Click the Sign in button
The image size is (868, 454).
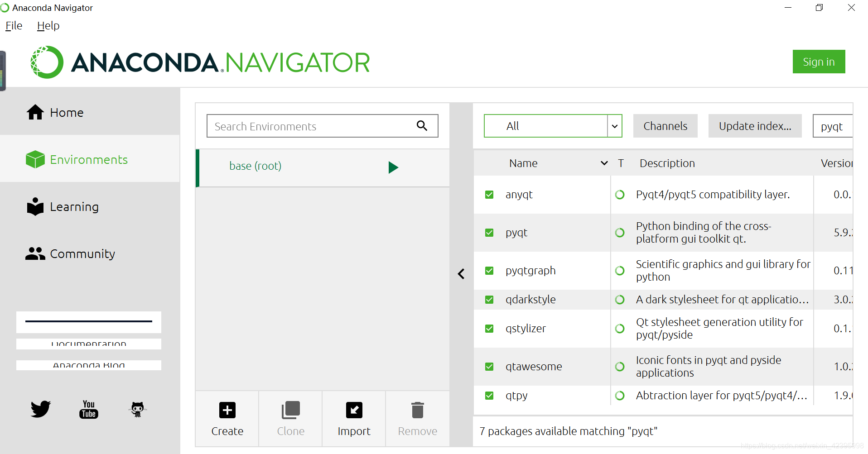[819, 62]
